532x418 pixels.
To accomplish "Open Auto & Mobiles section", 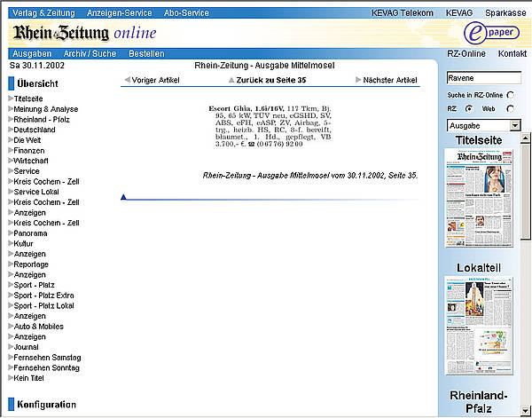I will [x=39, y=327].
